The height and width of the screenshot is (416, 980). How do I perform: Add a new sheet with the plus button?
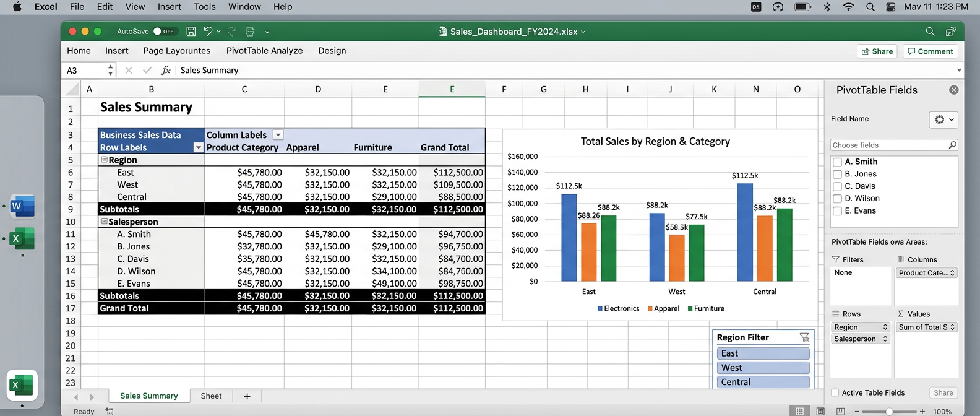point(247,396)
